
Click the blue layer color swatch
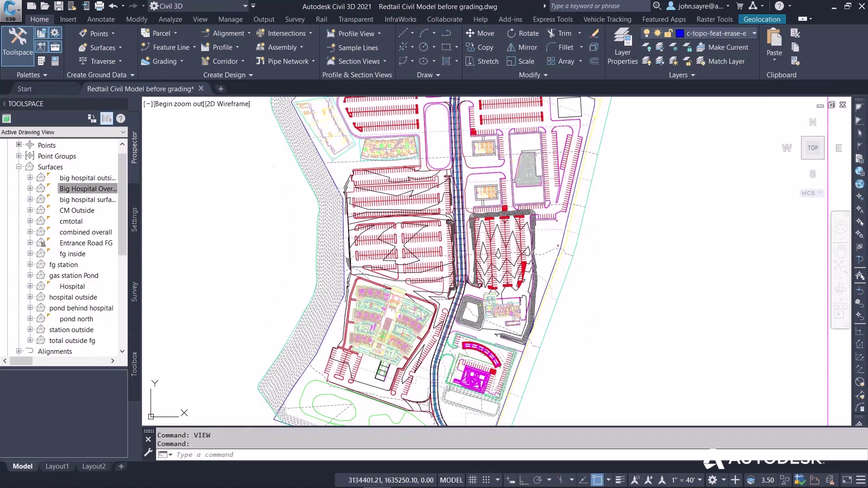click(679, 33)
